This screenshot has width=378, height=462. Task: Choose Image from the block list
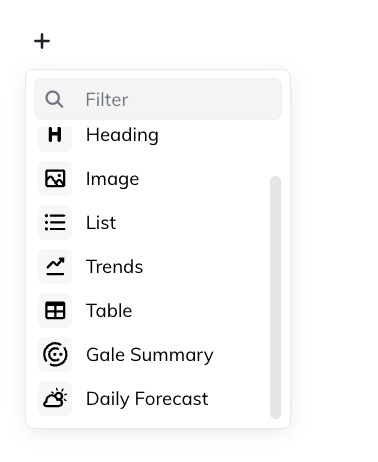153,179
